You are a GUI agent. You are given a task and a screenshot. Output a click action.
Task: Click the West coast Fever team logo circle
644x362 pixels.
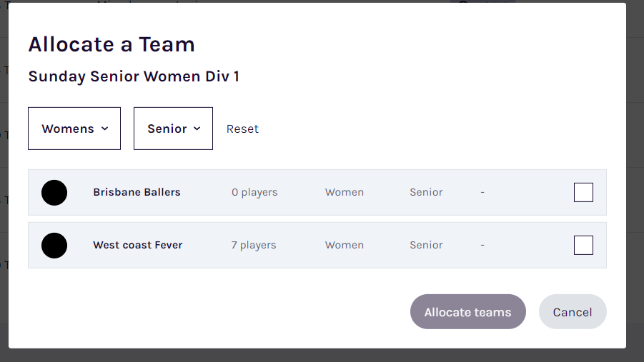[54, 246]
